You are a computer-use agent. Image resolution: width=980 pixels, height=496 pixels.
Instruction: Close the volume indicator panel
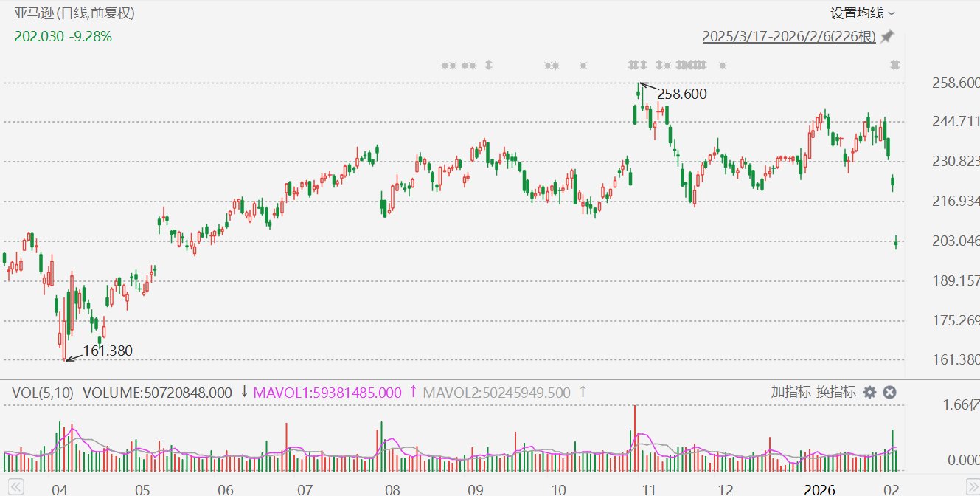(x=890, y=393)
